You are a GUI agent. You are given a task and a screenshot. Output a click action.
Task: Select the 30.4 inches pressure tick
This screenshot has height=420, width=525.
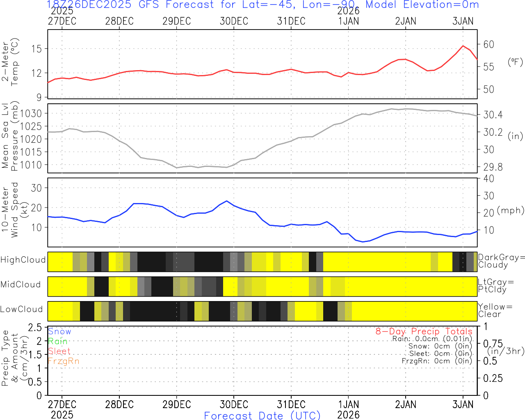coord(493,115)
